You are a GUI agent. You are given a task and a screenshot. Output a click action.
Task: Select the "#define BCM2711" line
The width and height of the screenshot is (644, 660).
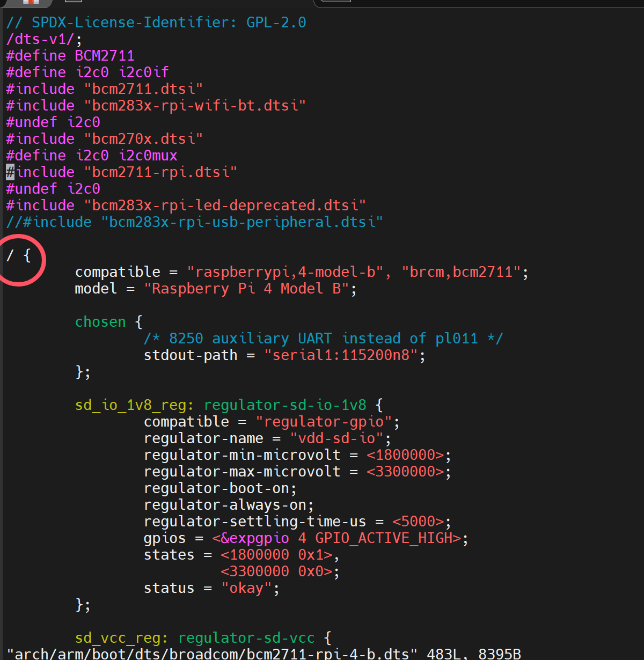(70, 56)
